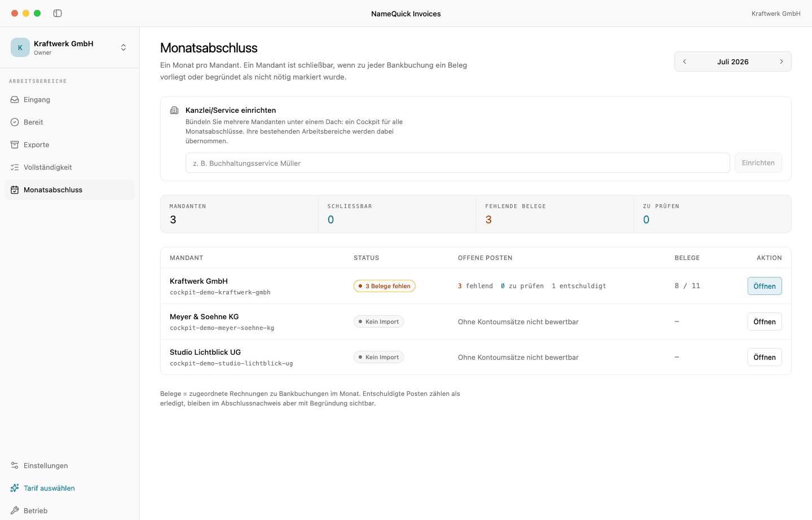
Task: Click the Juli 2026 month label
Action: [733, 62]
